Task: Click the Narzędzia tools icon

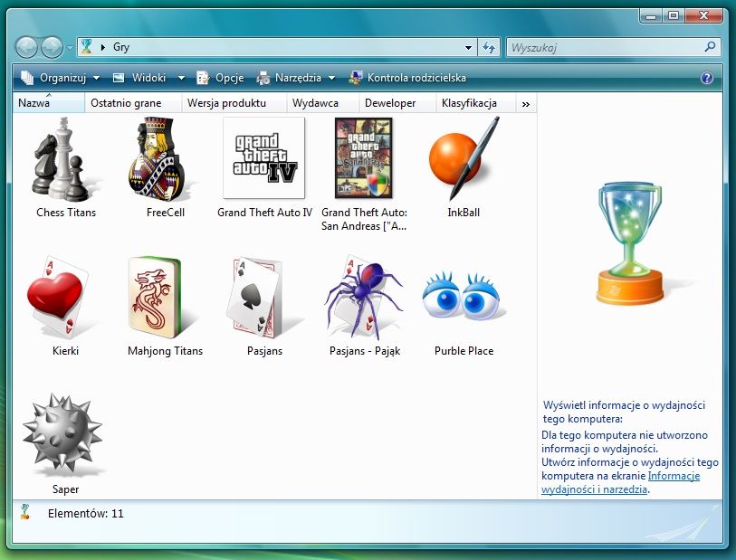Action: click(x=263, y=78)
